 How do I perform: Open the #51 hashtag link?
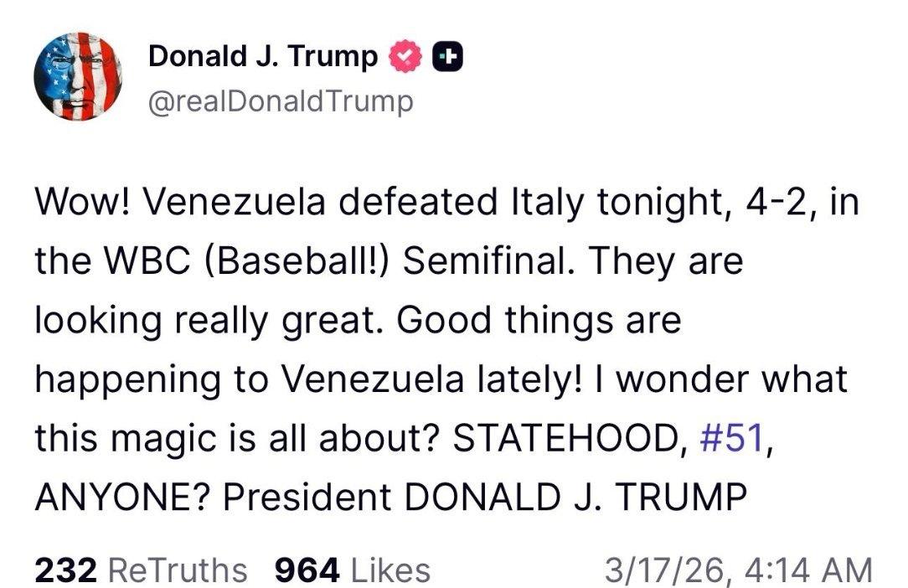(x=730, y=439)
